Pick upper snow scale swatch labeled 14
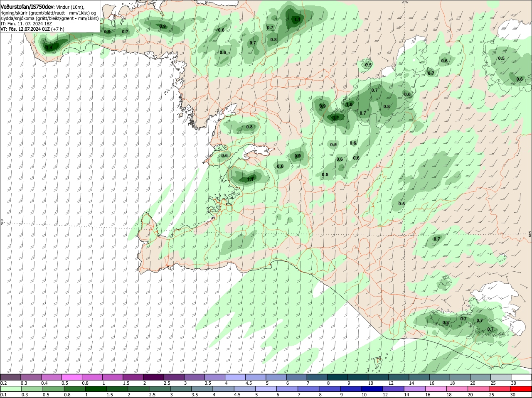This screenshot has height=398, width=532. (419, 377)
